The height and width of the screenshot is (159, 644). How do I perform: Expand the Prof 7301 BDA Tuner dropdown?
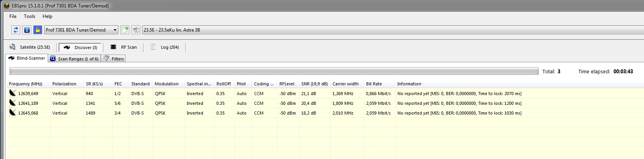click(115, 30)
